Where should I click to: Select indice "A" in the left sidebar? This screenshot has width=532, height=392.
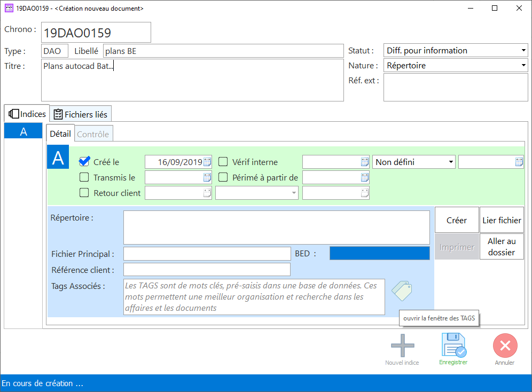23,130
